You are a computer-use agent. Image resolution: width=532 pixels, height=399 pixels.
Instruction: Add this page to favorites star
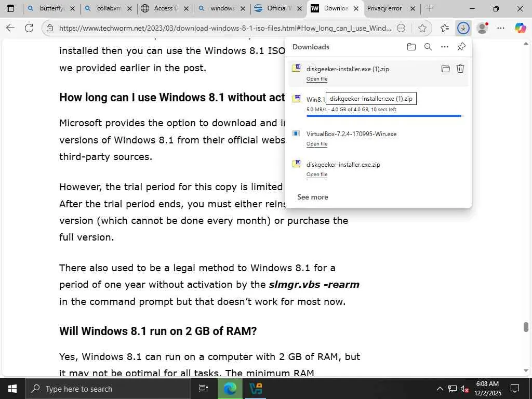[422, 28]
